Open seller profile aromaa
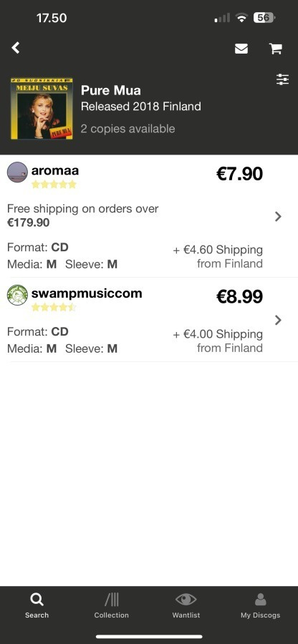The height and width of the screenshot is (644, 298). click(55, 170)
